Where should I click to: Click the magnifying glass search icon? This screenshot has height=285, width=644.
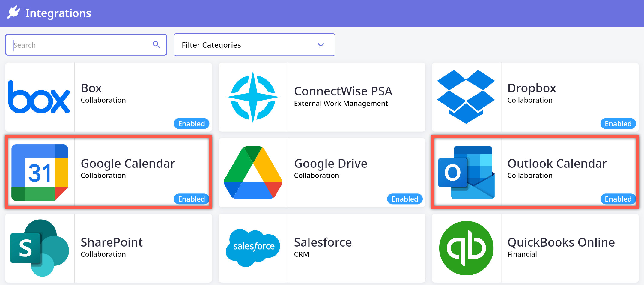156,45
